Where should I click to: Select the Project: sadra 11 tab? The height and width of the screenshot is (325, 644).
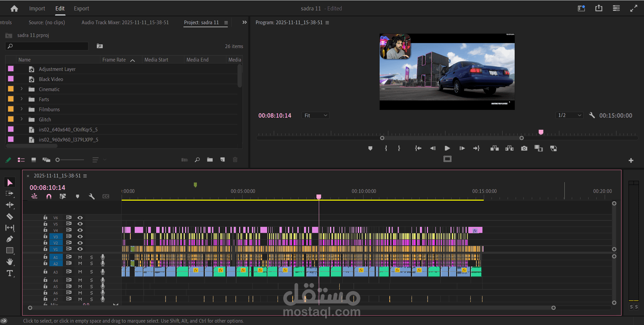point(201,23)
